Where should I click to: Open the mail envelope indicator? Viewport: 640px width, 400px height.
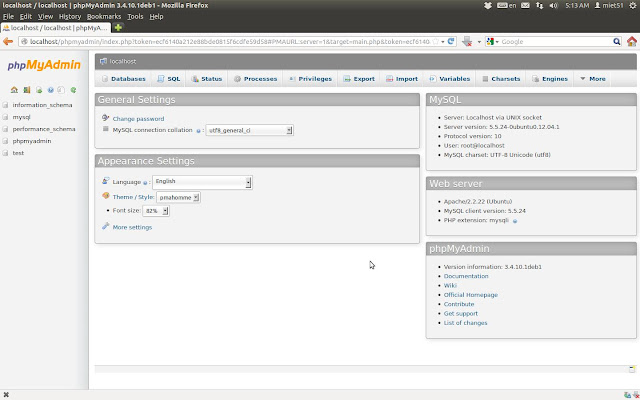[x=525, y=5]
